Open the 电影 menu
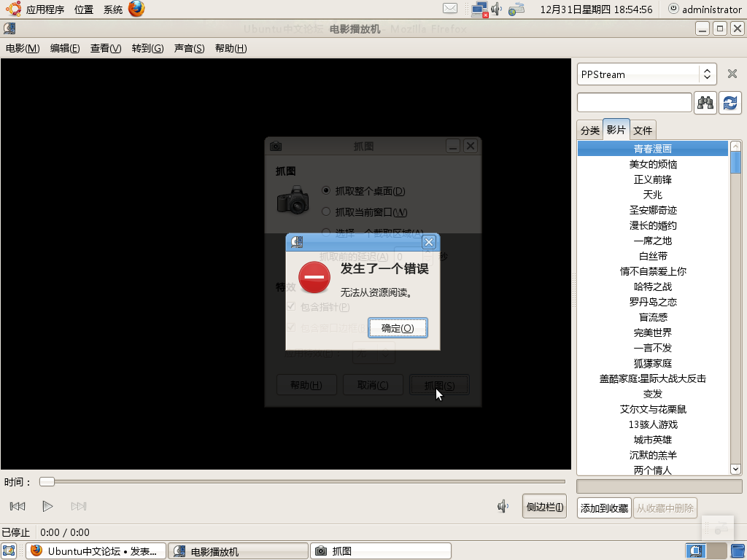Viewport: 747px width, 560px height. (23, 48)
